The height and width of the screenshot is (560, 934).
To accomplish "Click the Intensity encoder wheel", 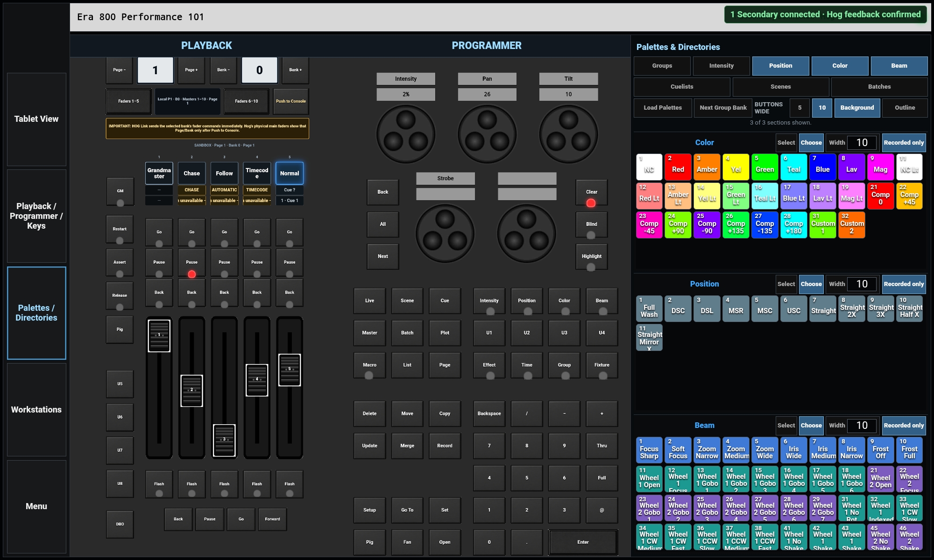I will (x=406, y=134).
